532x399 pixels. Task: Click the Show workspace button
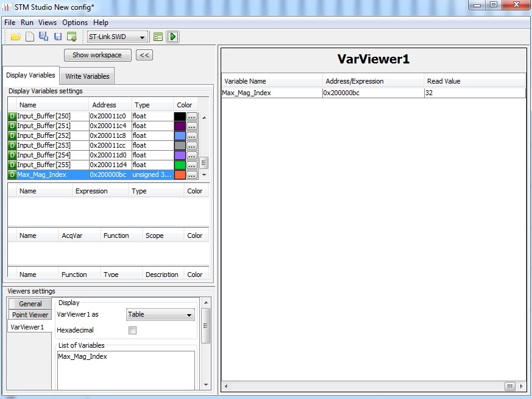click(97, 55)
